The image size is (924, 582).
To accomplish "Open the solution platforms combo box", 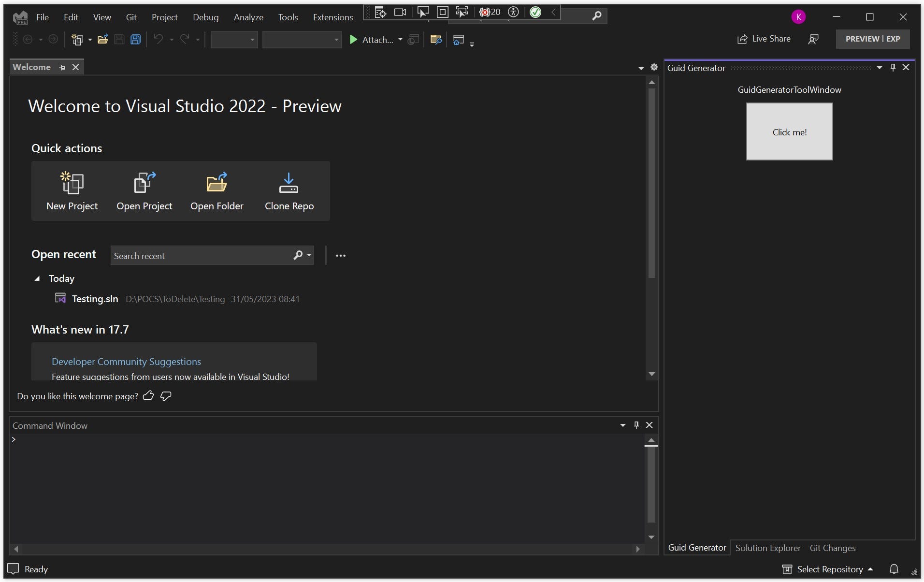I will click(x=302, y=40).
